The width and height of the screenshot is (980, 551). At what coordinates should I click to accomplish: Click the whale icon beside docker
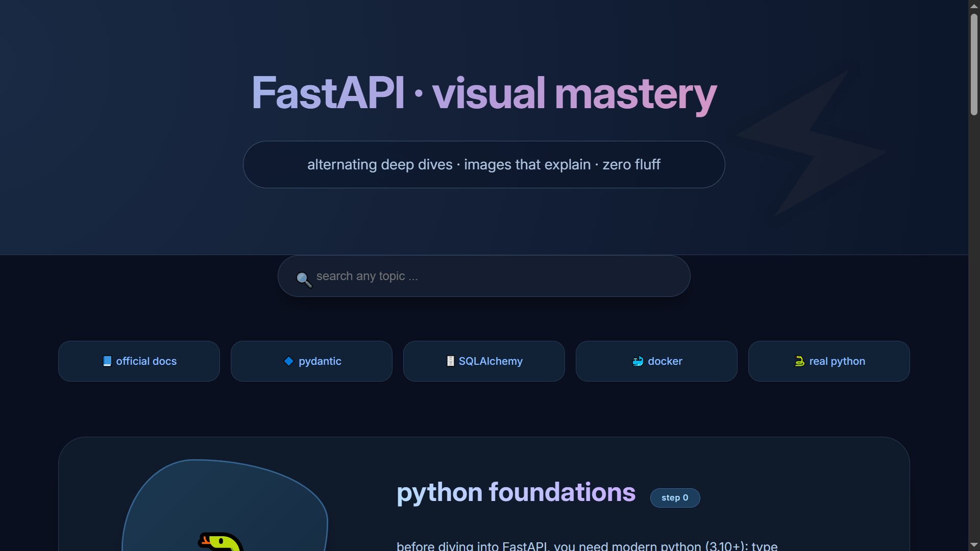tap(638, 361)
